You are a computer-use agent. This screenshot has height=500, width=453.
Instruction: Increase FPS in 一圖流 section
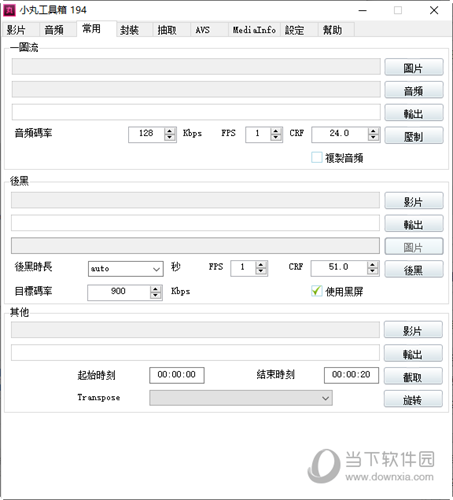pyautogui.click(x=276, y=131)
